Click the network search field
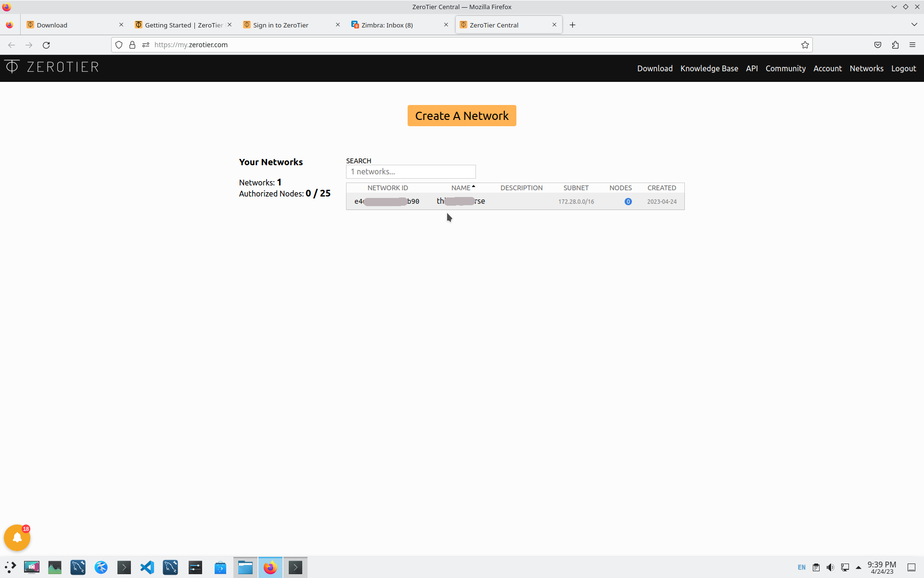Viewport: 924px width, 578px height. pyautogui.click(x=411, y=172)
